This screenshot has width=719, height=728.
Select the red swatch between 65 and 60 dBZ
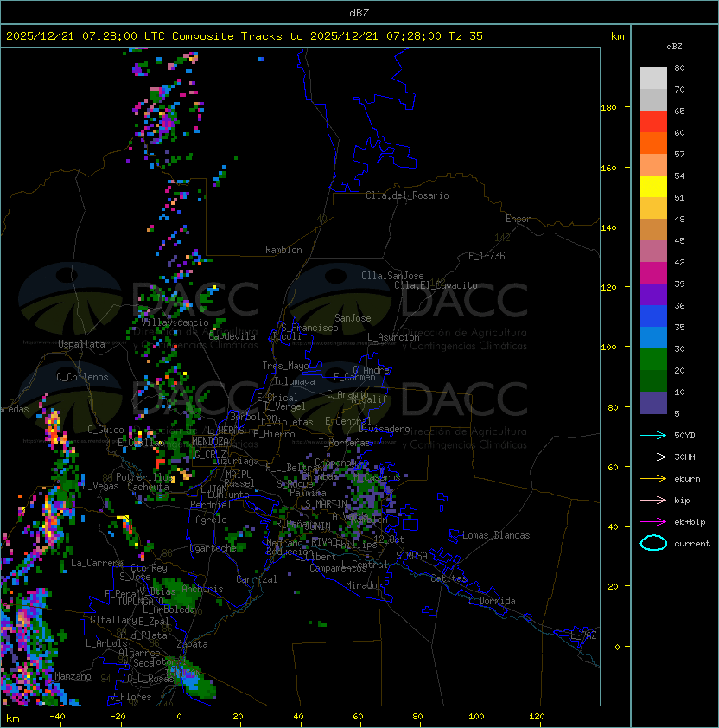(x=653, y=122)
